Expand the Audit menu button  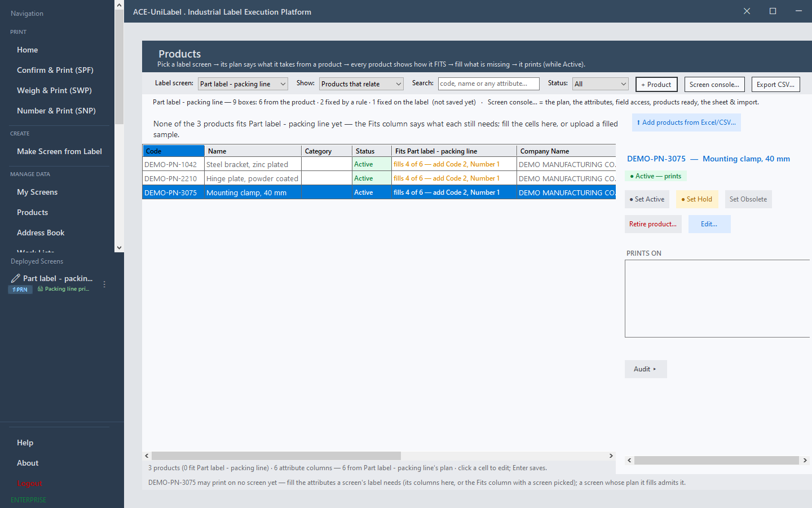(646, 369)
